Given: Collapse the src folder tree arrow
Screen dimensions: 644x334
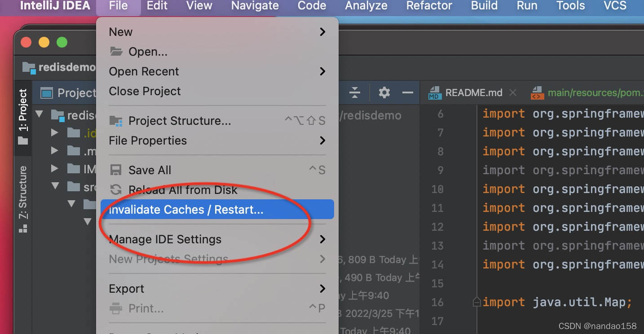Looking at the screenshot, I should coord(55,185).
